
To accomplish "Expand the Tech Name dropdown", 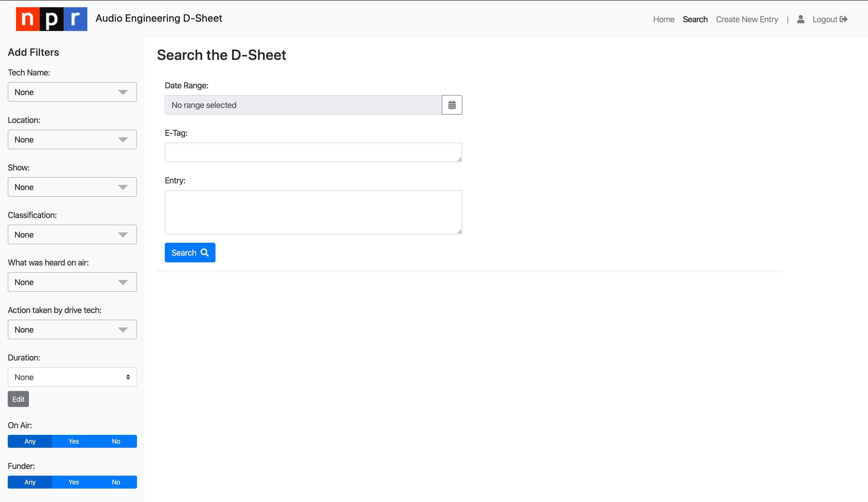I will [72, 92].
